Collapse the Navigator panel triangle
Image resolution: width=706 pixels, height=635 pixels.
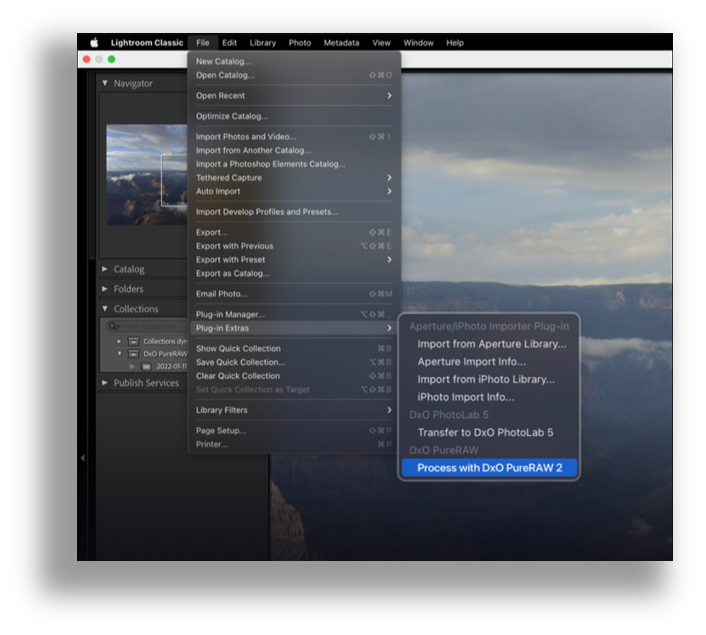105,83
